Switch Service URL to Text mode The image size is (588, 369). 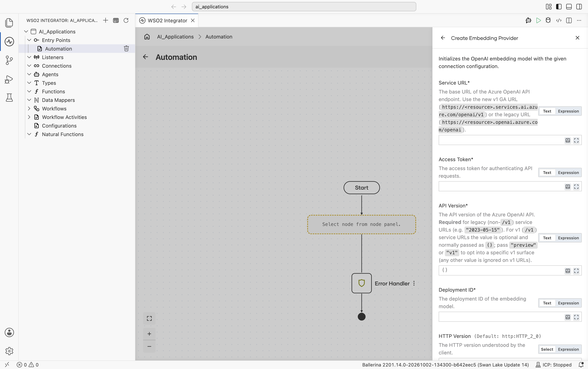(x=547, y=111)
